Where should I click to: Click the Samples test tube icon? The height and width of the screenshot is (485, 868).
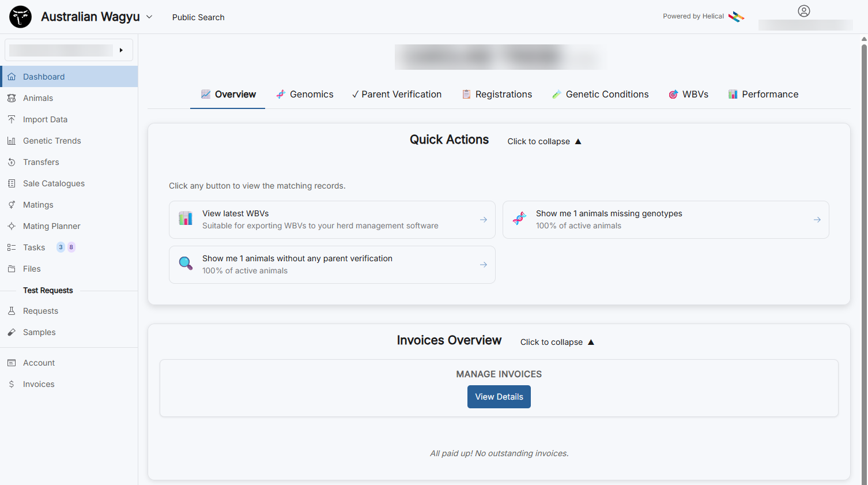click(12, 332)
